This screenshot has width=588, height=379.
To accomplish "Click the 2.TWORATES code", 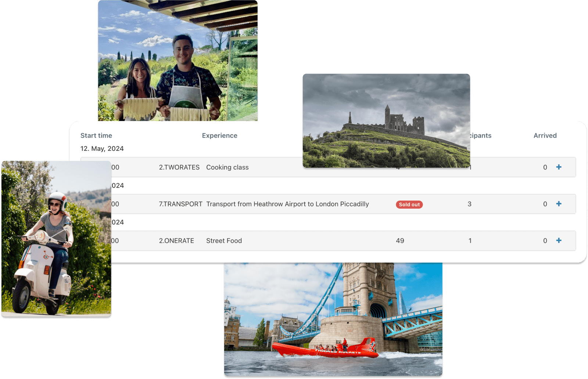I will (179, 167).
